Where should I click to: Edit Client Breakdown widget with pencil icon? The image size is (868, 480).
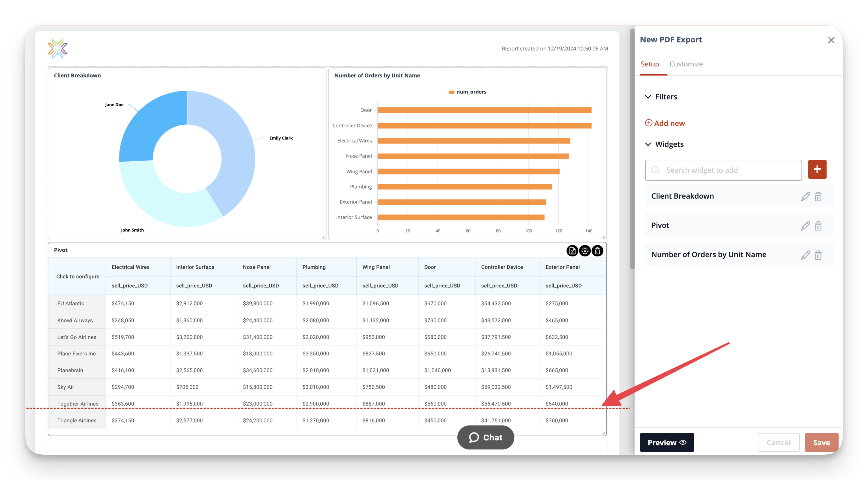tap(805, 196)
